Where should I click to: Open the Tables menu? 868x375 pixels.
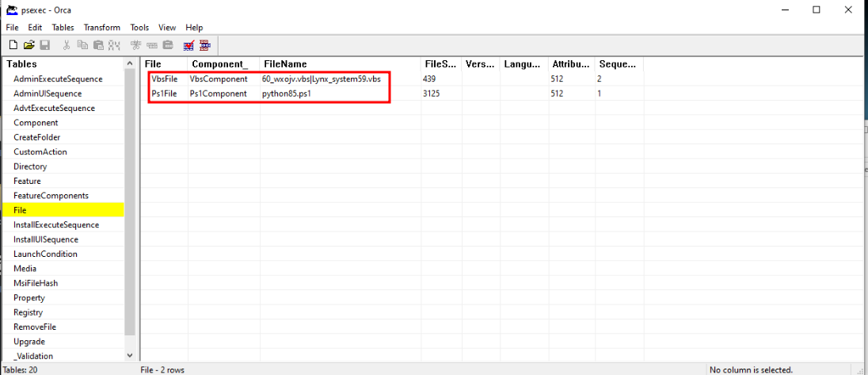pos(63,27)
